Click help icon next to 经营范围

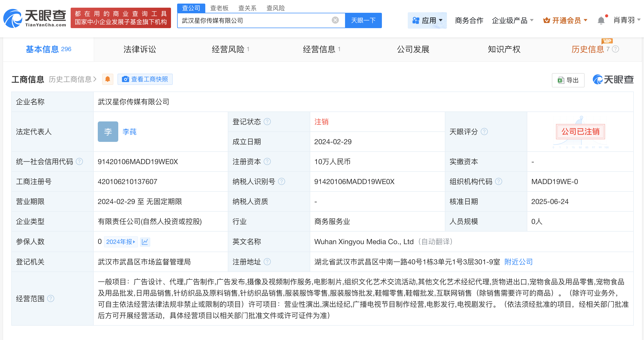click(x=51, y=299)
